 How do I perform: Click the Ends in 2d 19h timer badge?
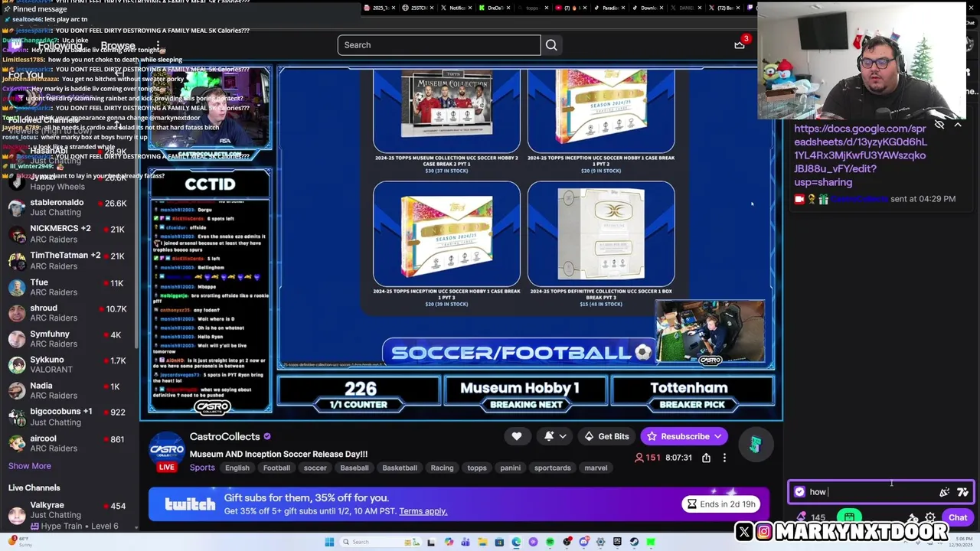point(721,504)
